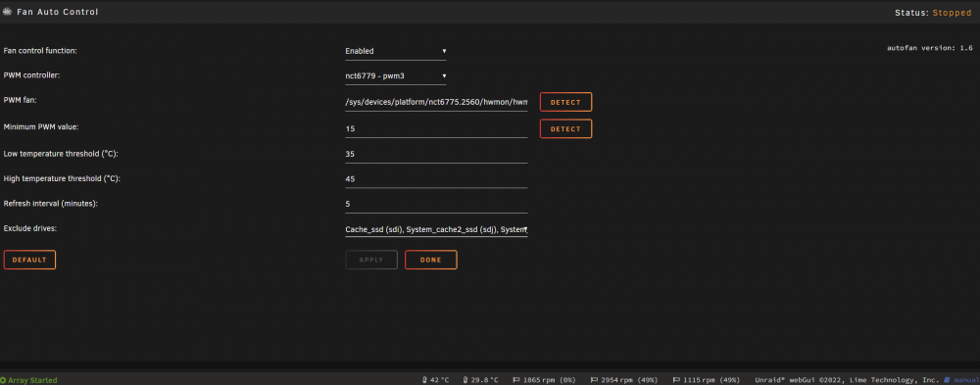Click DETECT next to PWM fan
The image size is (980, 385).
tap(565, 102)
